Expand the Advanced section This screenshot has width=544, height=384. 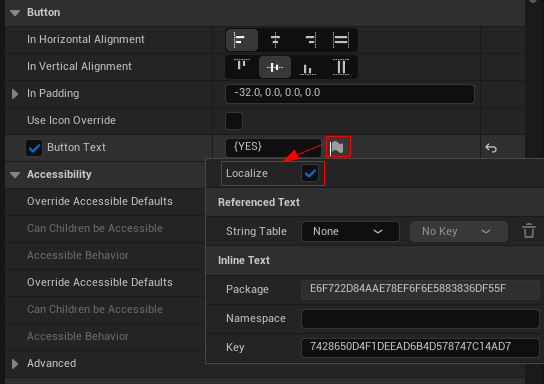tap(15, 364)
